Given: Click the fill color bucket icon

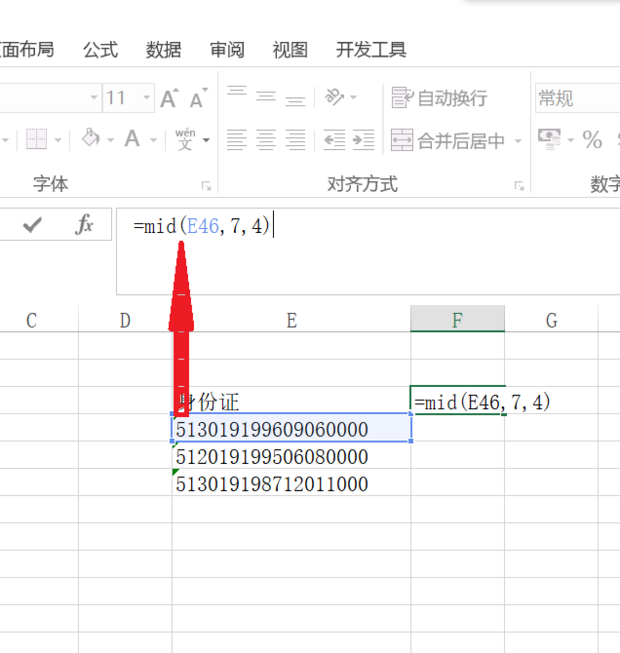Looking at the screenshot, I should click(91, 139).
